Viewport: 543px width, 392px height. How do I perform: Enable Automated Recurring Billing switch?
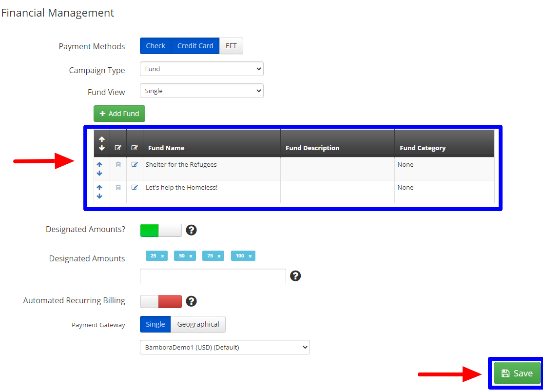click(161, 301)
